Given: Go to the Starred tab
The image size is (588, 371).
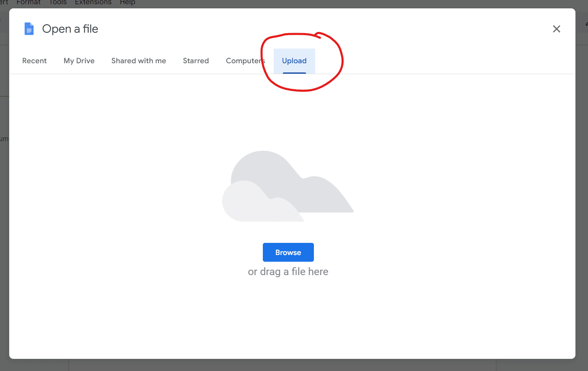Looking at the screenshot, I should point(196,61).
